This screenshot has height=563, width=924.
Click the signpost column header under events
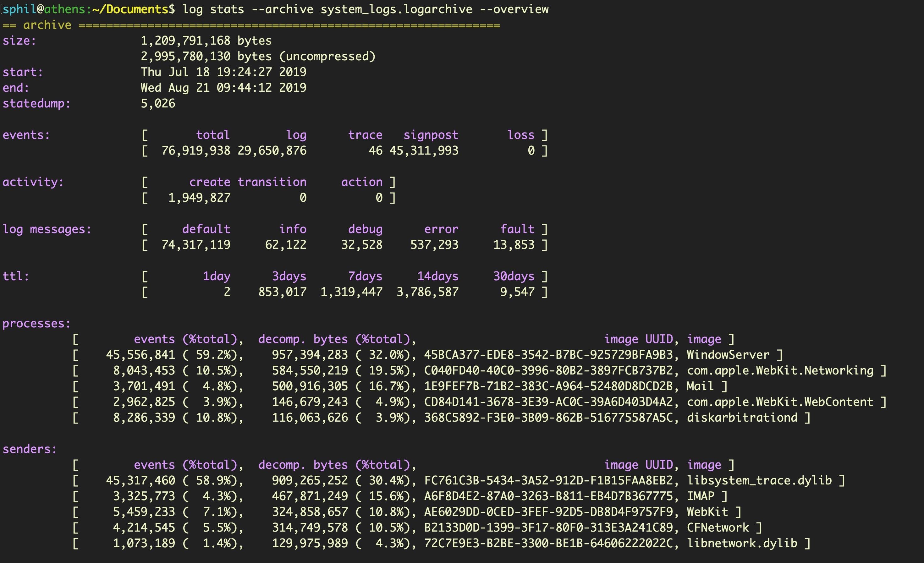(x=431, y=135)
